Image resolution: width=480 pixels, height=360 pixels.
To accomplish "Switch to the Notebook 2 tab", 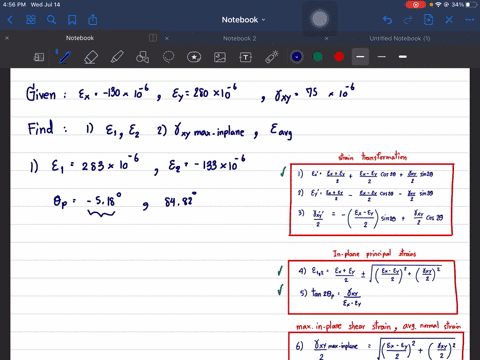I will coord(239,38).
